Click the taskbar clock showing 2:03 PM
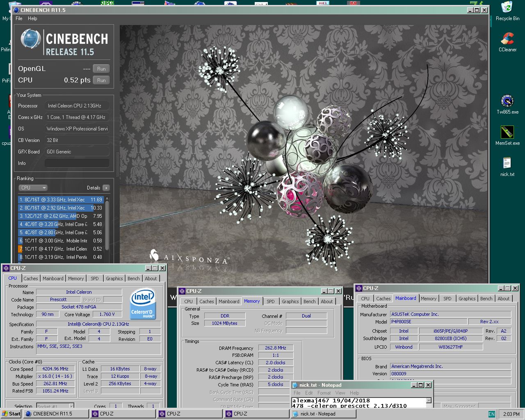Viewport: 525px width, 420px height. [511, 414]
